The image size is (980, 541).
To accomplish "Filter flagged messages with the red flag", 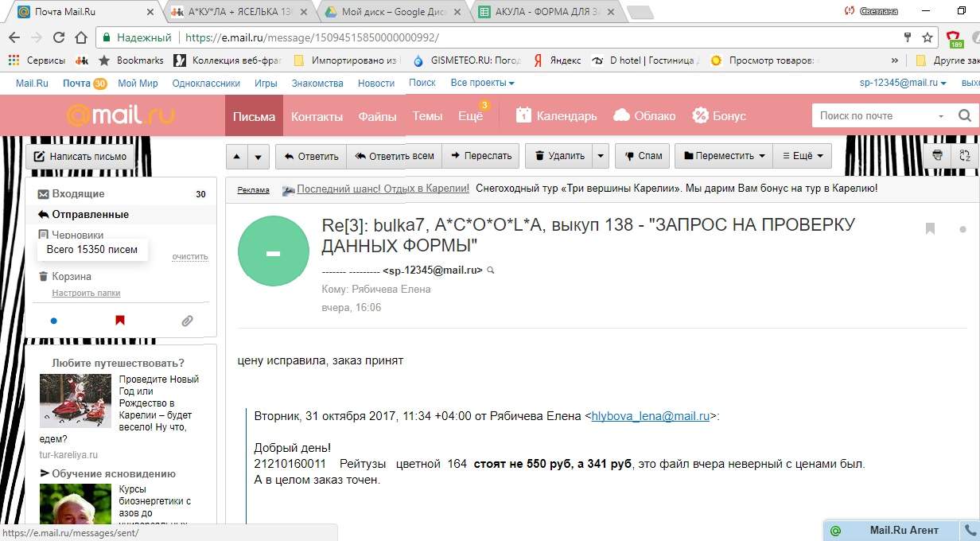I will (x=120, y=321).
